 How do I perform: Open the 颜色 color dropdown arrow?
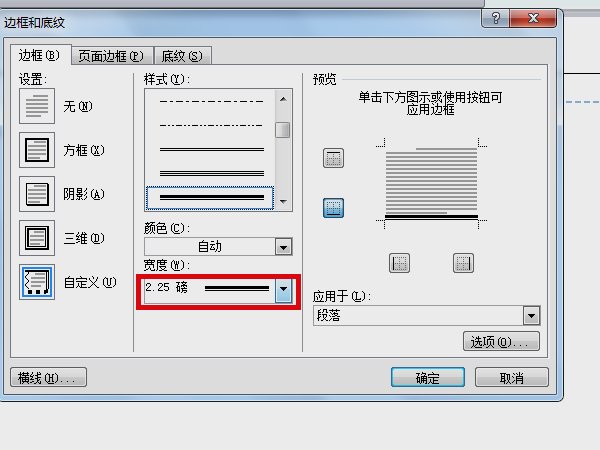[284, 247]
